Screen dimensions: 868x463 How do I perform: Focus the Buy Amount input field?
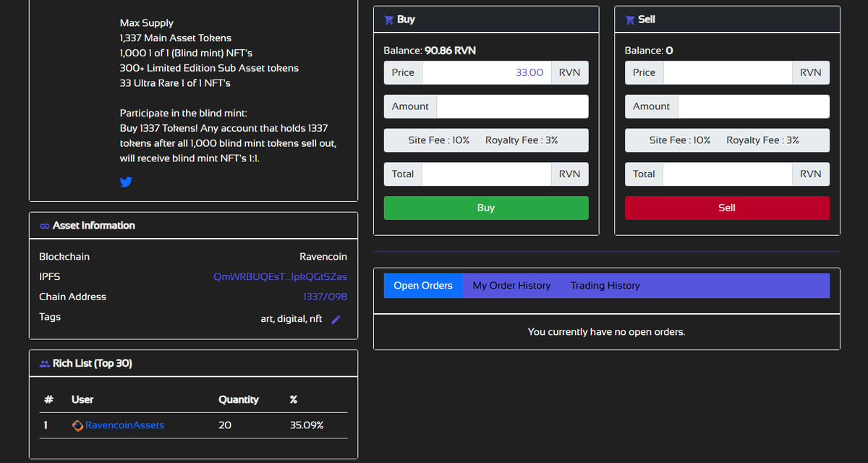(x=513, y=106)
